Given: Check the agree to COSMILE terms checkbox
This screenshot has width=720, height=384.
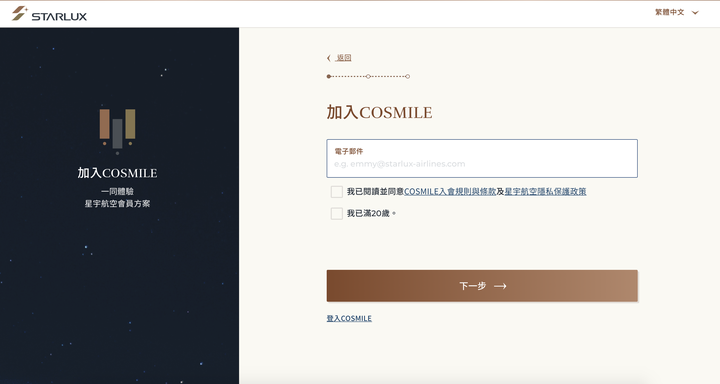Looking at the screenshot, I should 337,192.
